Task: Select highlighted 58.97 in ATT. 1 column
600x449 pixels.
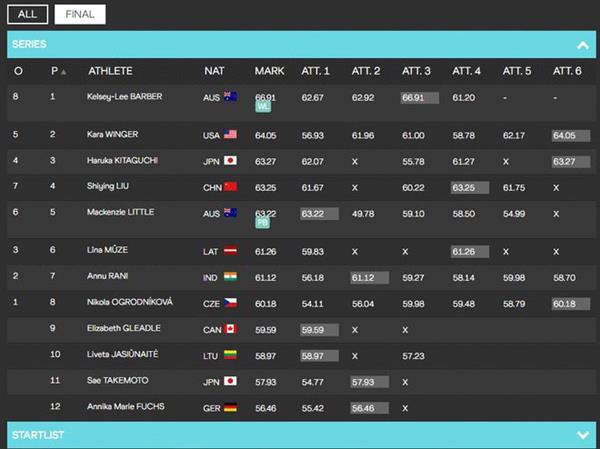Action: pyautogui.click(x=319, y=356)
